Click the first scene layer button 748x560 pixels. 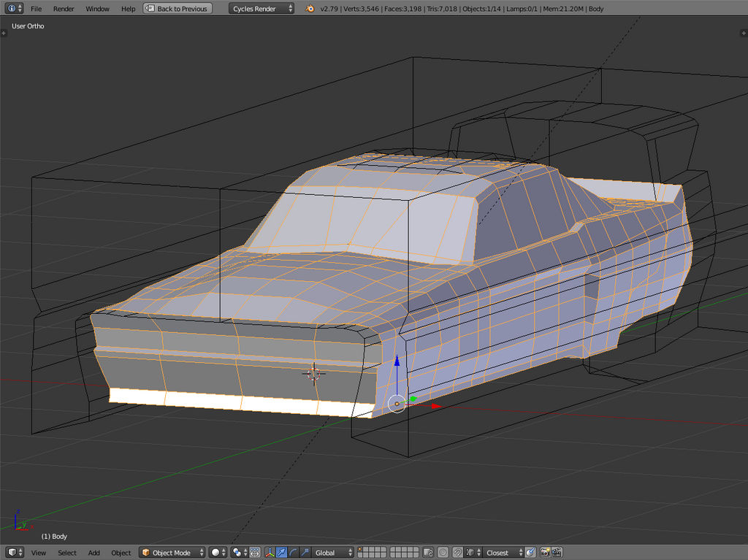tap(361, 550)
